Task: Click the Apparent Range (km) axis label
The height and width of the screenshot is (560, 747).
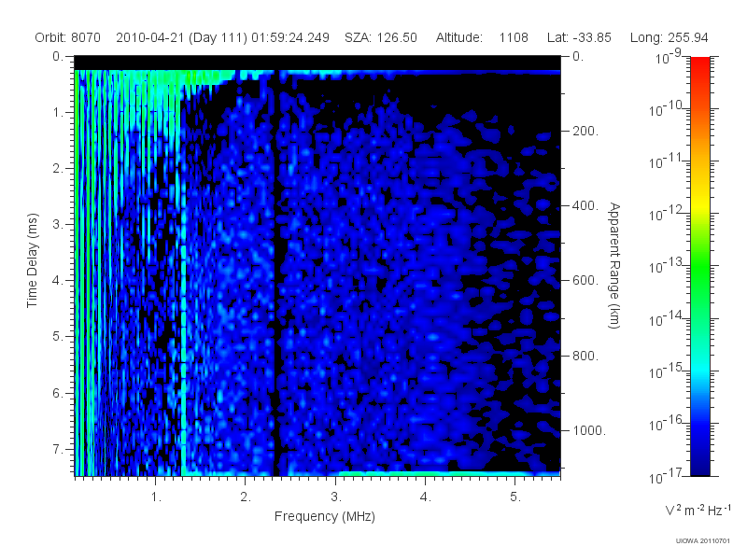Action: coord(614,265)
